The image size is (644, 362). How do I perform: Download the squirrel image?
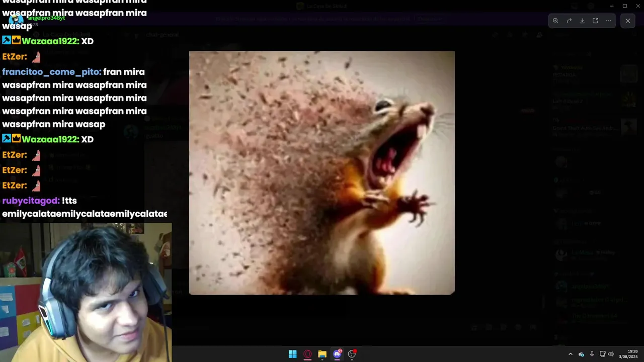[582, 21]
